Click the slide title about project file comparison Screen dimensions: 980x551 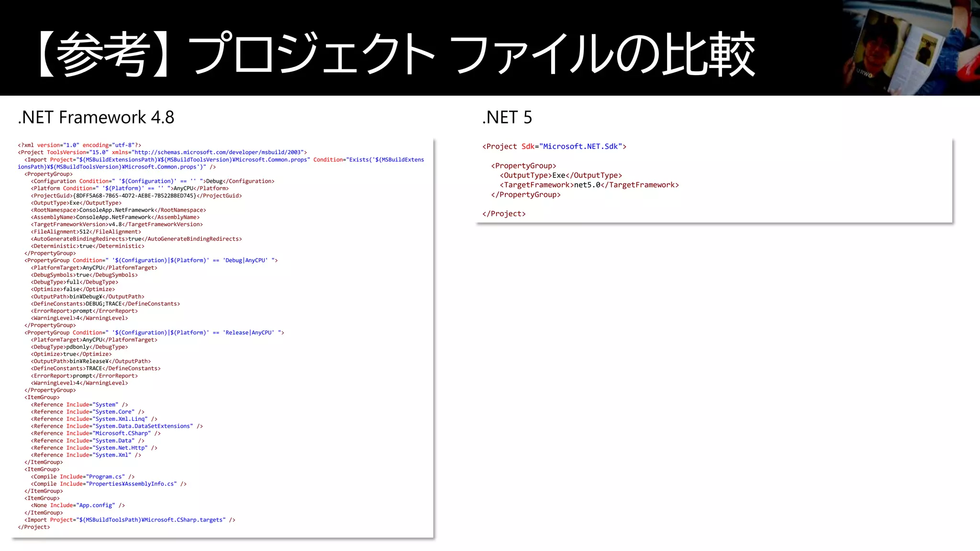[x=397, y=54]
